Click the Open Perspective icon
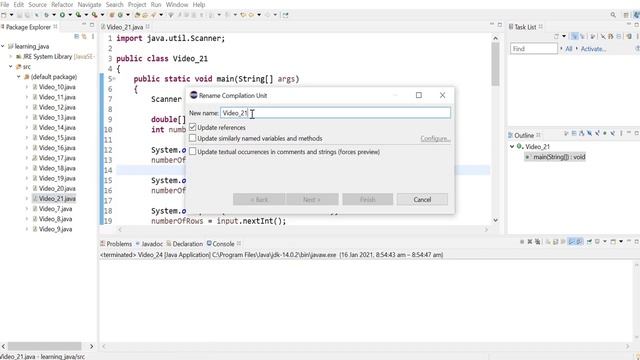 pyautogui.click(x=626, y=15)
